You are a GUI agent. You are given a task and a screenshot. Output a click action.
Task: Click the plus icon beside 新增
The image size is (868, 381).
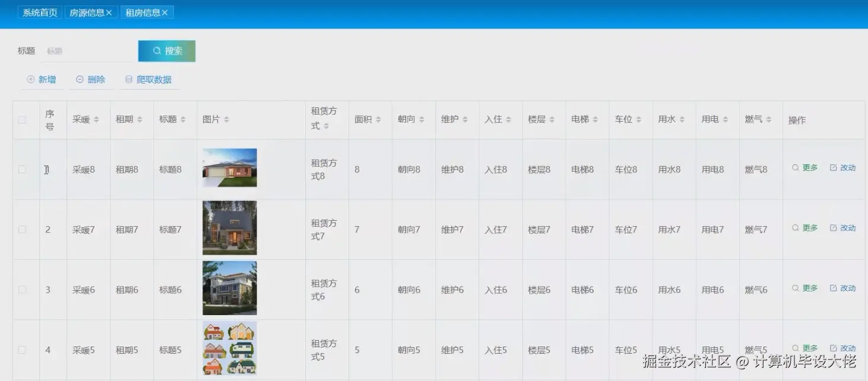[x=29, y=78]
